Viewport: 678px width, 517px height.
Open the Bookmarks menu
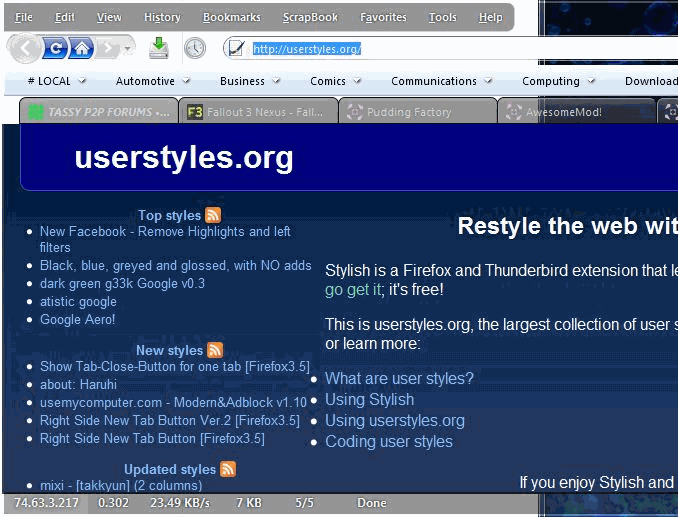pos(232,17)
